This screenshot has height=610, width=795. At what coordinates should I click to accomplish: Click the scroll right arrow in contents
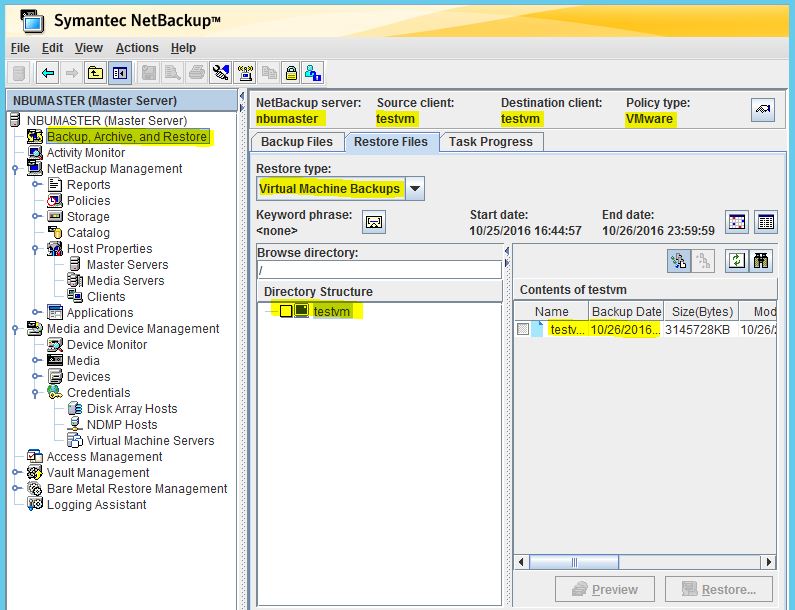769,562
